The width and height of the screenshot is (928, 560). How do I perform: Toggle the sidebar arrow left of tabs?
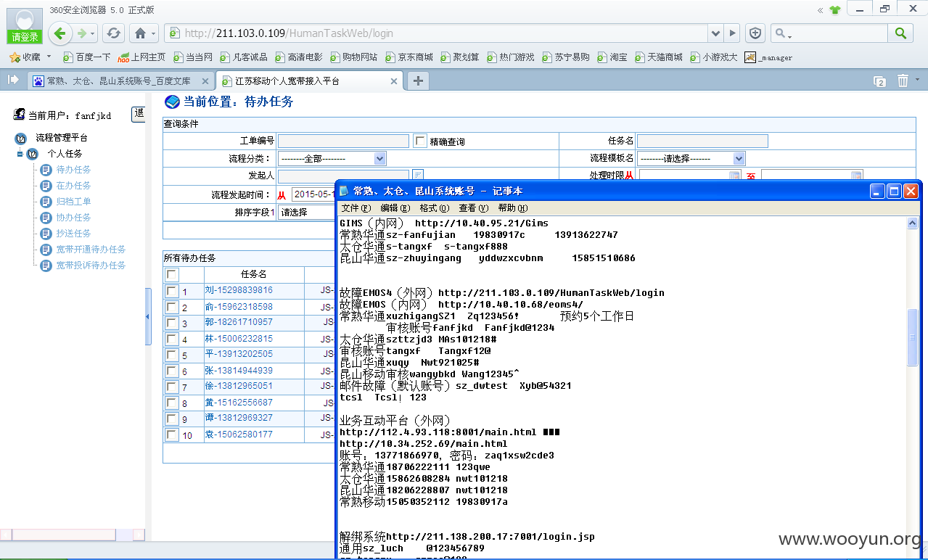tap(12, 80)
